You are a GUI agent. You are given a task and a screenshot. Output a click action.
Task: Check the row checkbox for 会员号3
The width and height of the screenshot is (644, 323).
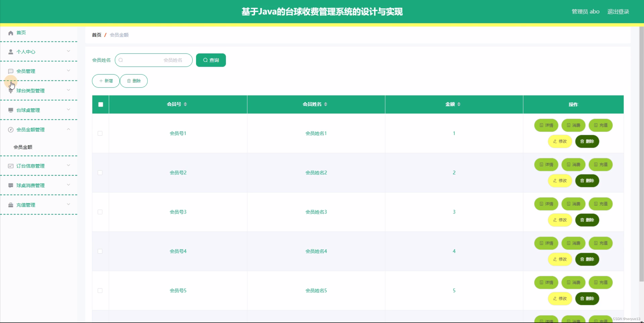pyautogui.click(x=100, y=212)
